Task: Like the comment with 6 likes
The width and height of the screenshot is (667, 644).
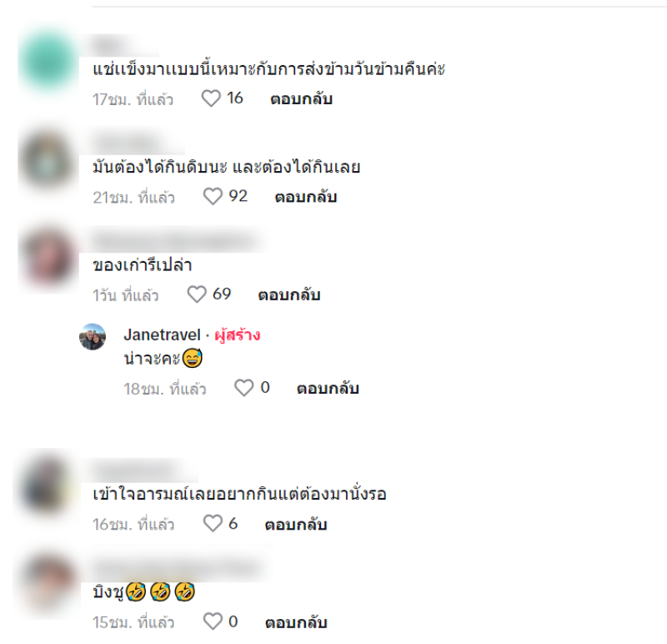Action: [213, 524]
